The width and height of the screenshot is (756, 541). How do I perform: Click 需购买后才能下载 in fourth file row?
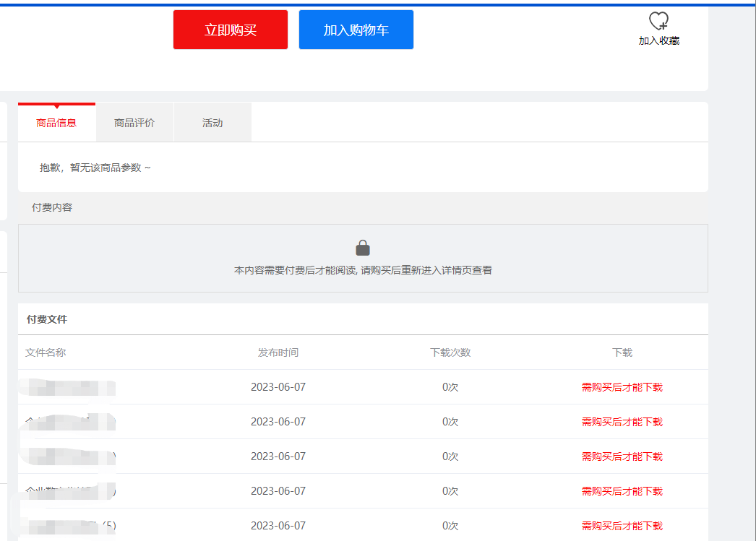[622, 491]
